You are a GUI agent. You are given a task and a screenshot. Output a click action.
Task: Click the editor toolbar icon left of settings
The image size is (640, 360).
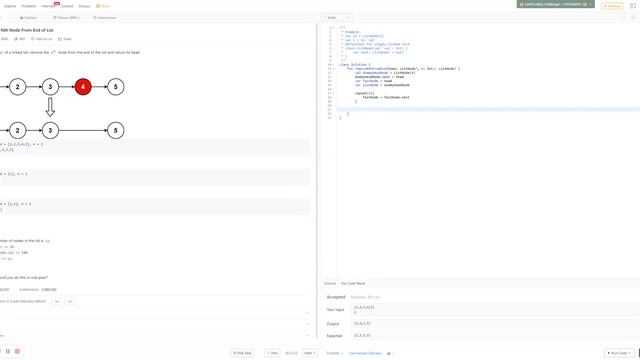click(x=624, y=18)
